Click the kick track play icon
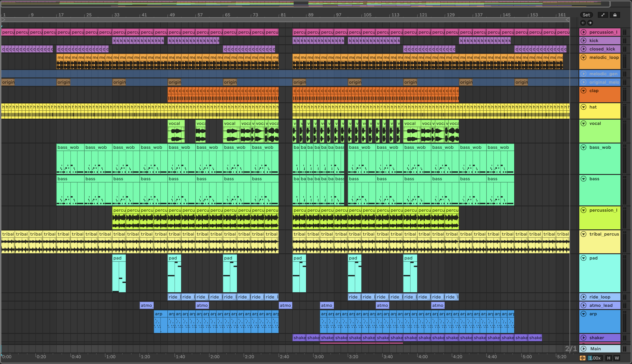This screenshot has height=364, width=632. [x=584, y=41]
